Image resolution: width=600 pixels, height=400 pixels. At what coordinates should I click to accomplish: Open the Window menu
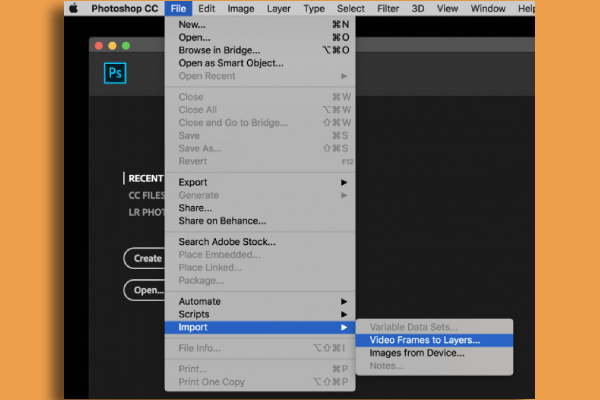pos(488,8)
